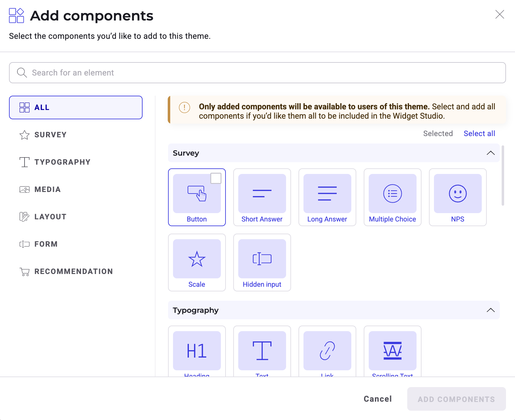The image size is (515, 420).
Task: Open the Survey category tab
Action: (x=50, y=135)
